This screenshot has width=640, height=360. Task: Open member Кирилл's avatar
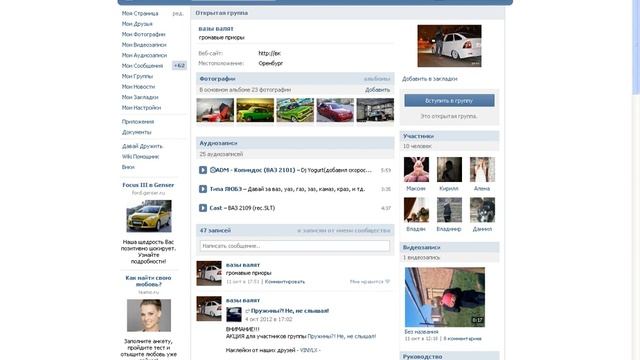tap(449, 169)
